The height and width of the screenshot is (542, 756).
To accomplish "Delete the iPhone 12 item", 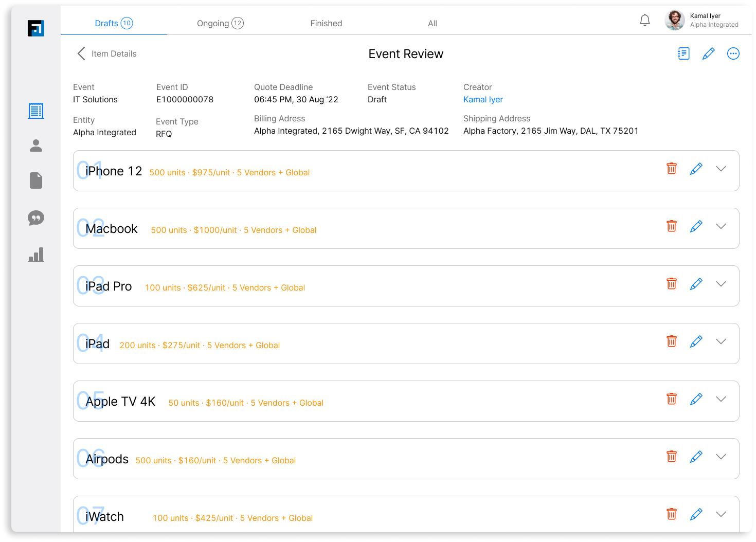I will click(671, 168).
